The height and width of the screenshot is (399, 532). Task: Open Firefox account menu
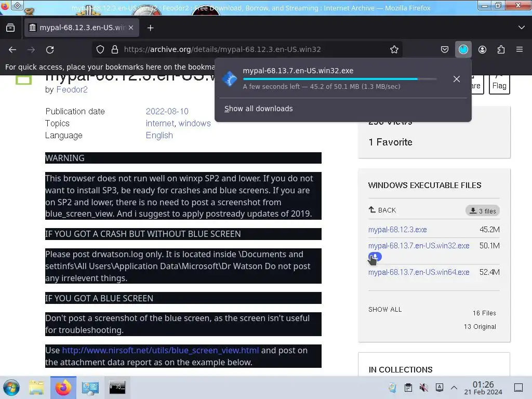(x=482, y=49)
